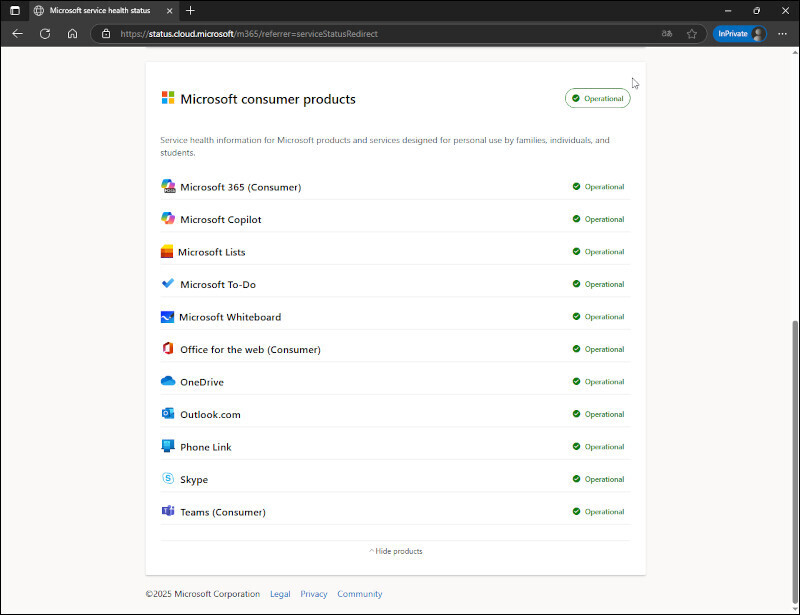Click the Operational status for Microsoft Lists
This screenshot has height=615, width=800.
[598, 252]
